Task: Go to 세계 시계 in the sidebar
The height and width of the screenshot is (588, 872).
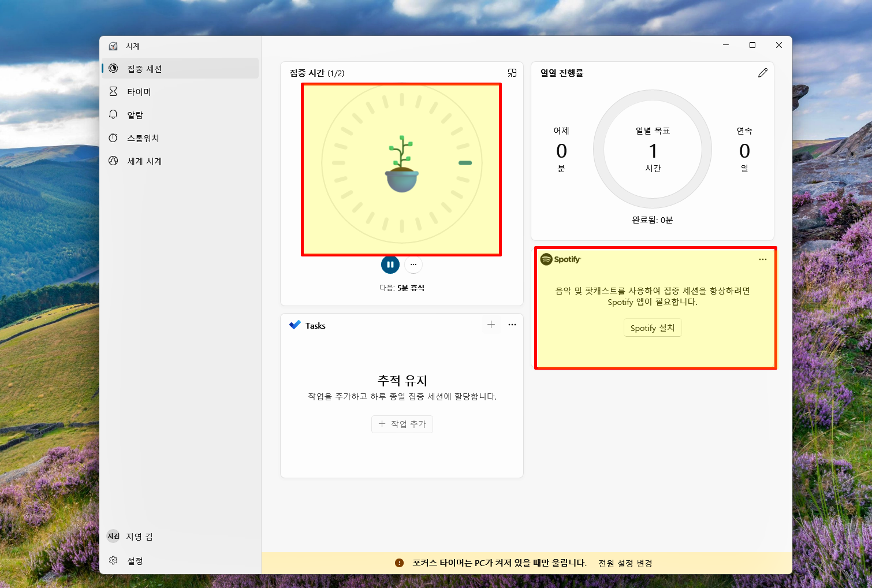Action: 180,161
